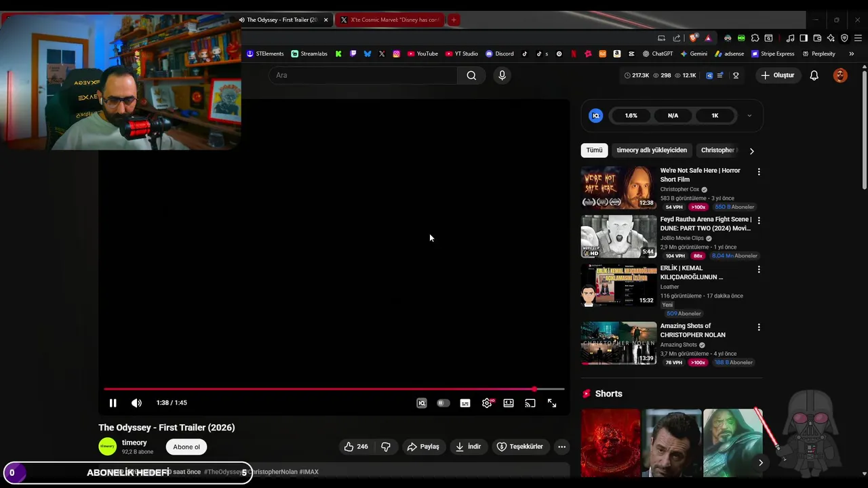Click the #IMAX hashtag in description

[x=309, y=472]
